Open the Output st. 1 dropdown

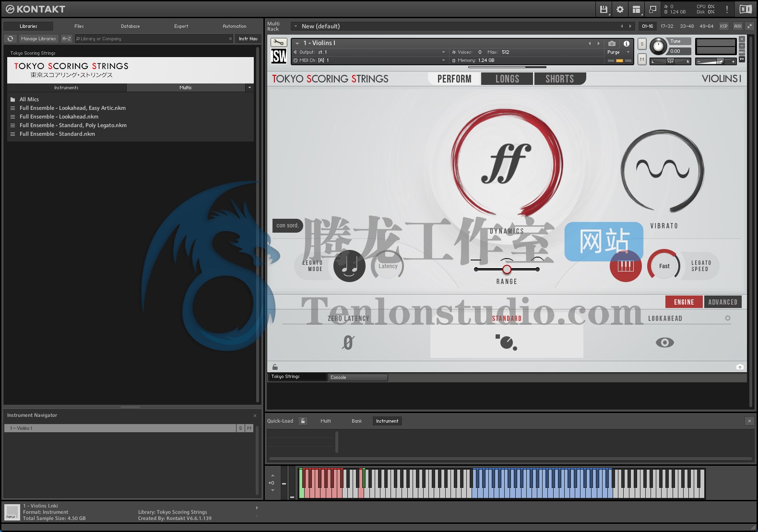[x=443, y=52]
